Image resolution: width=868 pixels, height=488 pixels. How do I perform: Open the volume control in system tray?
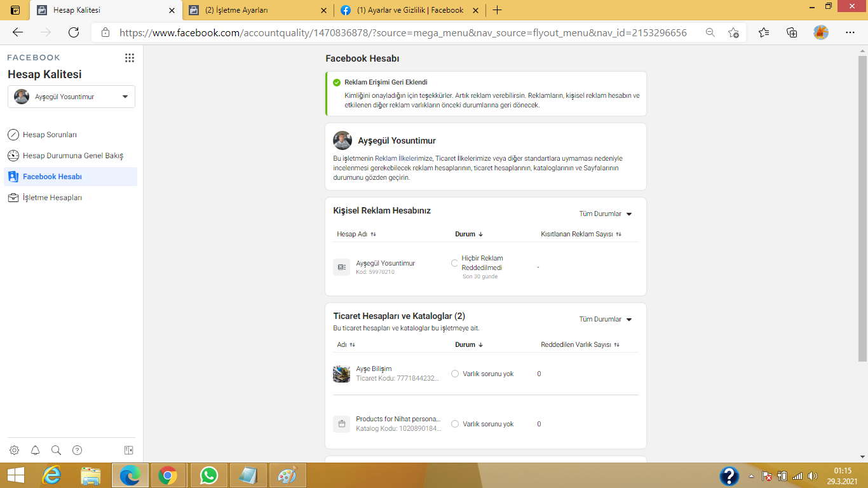pyautogui.click(x=812, y=476)
